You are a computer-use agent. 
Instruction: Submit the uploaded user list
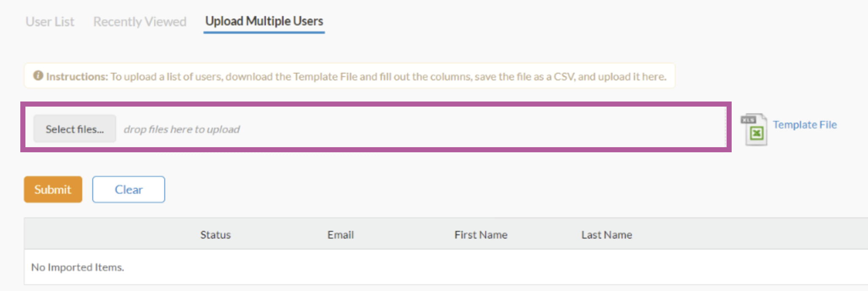click(x=53, y=189)
